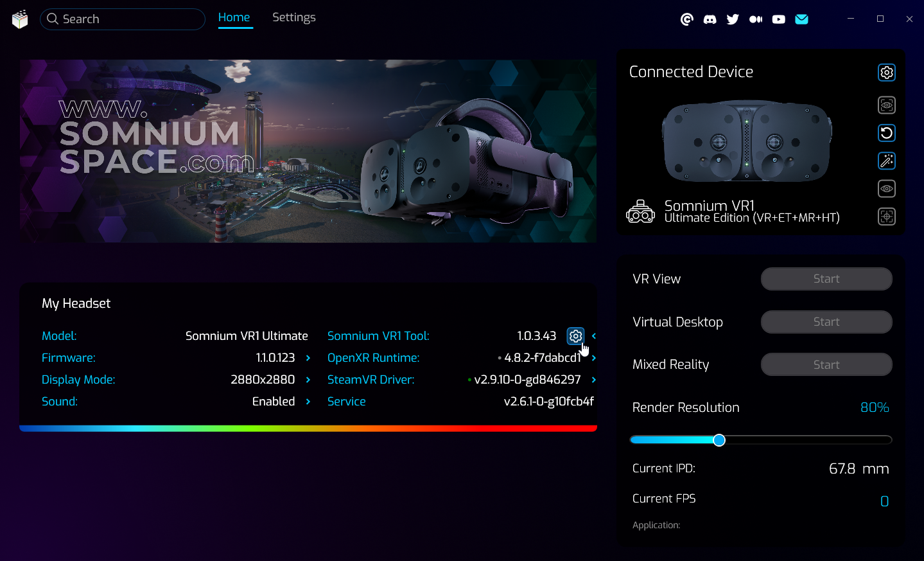Expand the Firmware row chevron
This screenshot has height=561, width=924.
(308, 358)
